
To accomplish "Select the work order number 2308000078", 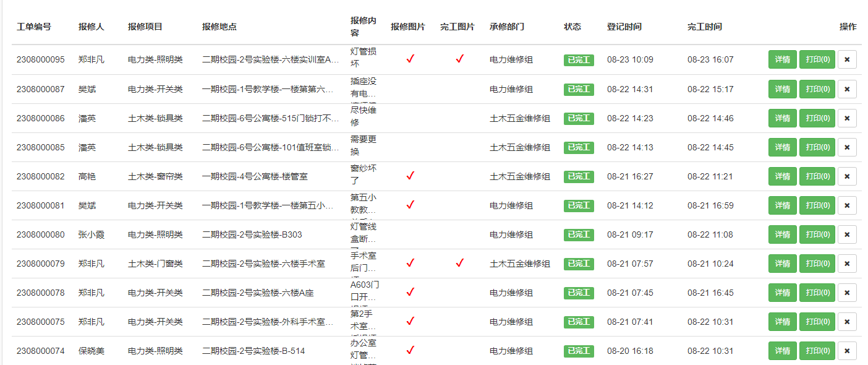I will 40,293.
